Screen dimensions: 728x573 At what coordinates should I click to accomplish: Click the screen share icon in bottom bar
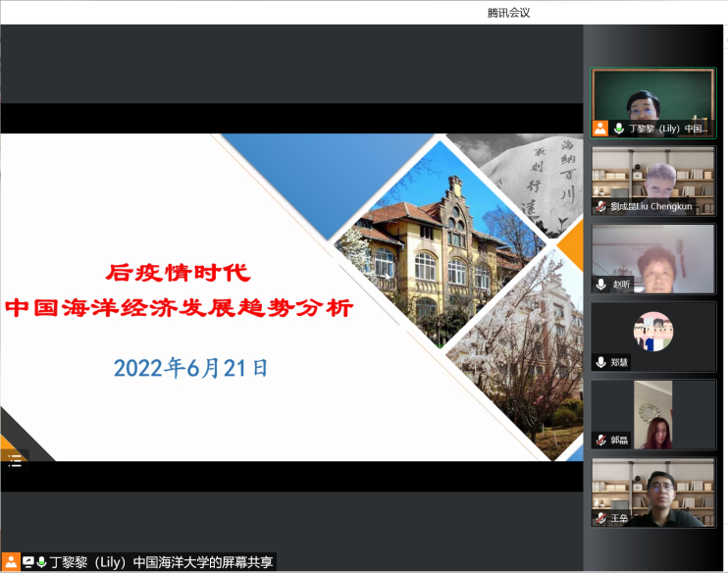tap(28, 562)
